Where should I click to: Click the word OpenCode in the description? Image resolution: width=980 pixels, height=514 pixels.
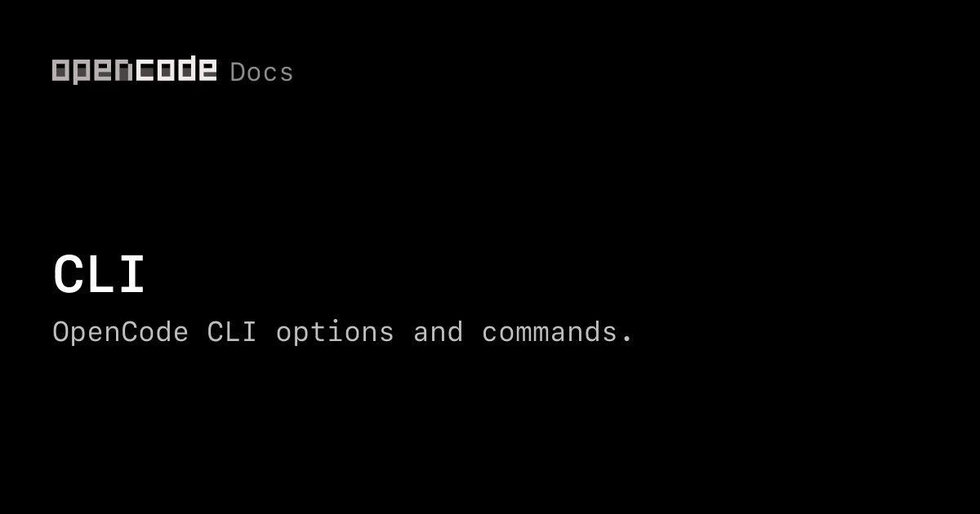tap(120, 332)
